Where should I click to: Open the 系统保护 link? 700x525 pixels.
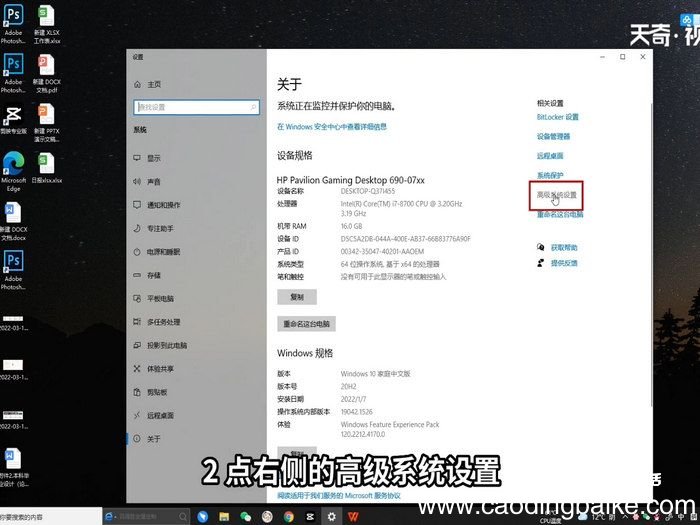[550, 175]
